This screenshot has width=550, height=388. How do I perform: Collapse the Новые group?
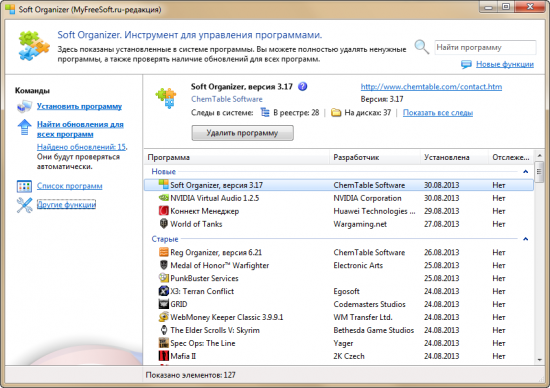[x=525, y=172]
